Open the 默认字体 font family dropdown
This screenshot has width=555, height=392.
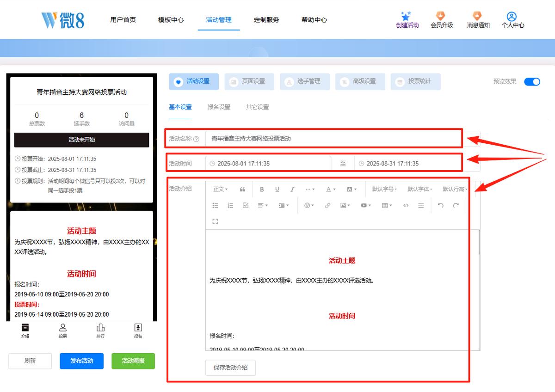(x=420, y=189)
